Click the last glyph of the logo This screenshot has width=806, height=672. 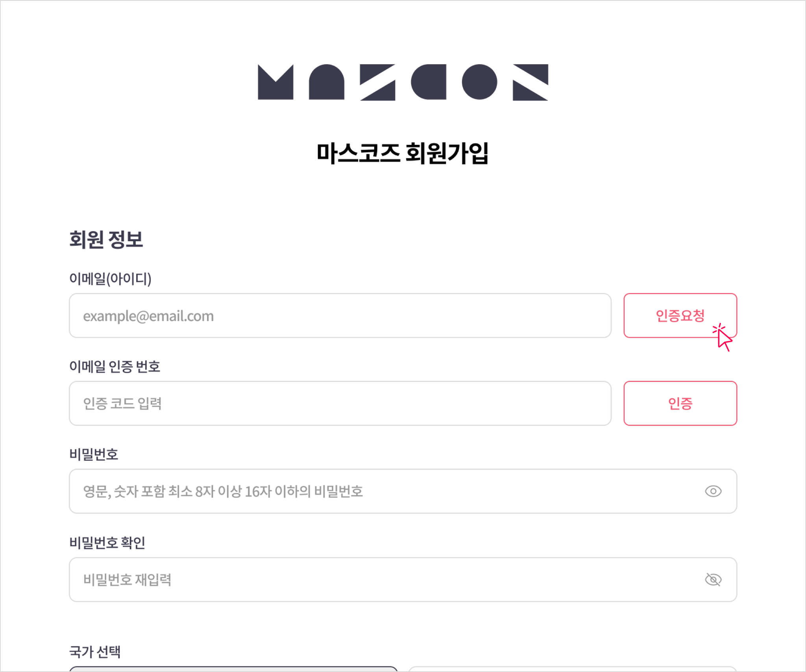(x=531, y=82)
